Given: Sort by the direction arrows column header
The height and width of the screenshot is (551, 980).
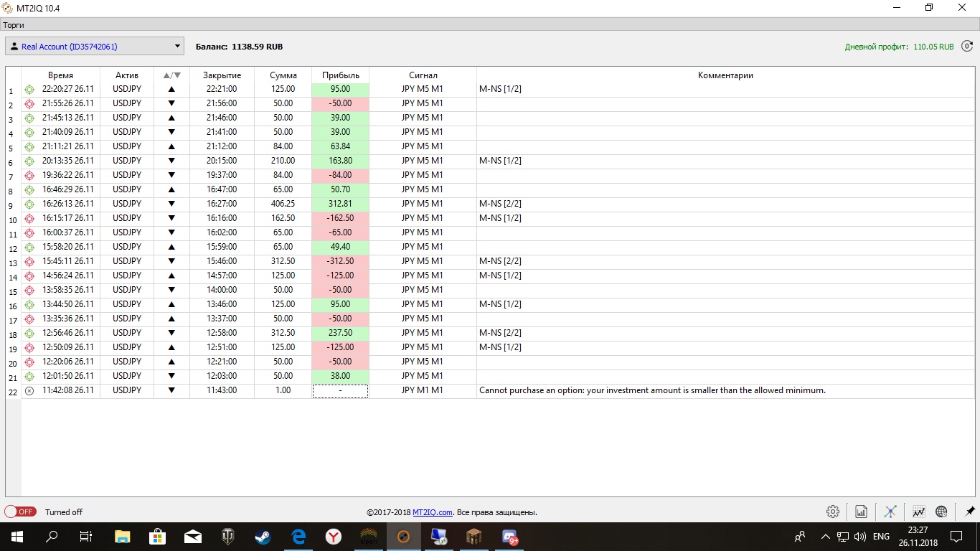Looking at the screenshot, I should (171, 75).
